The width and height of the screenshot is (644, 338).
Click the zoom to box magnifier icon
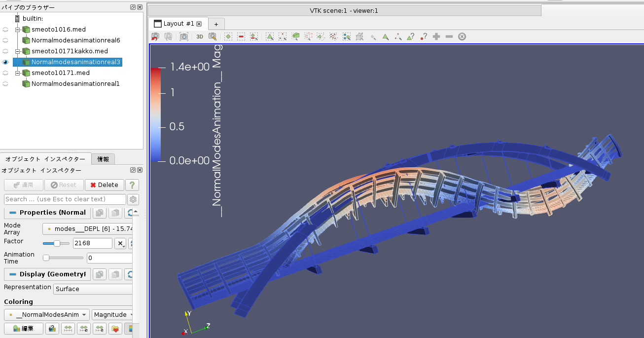point(213,37)
